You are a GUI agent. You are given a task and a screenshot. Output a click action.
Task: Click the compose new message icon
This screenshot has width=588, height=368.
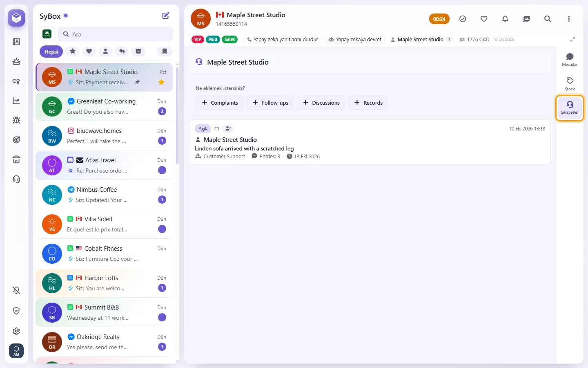click(x=166, y=16)
